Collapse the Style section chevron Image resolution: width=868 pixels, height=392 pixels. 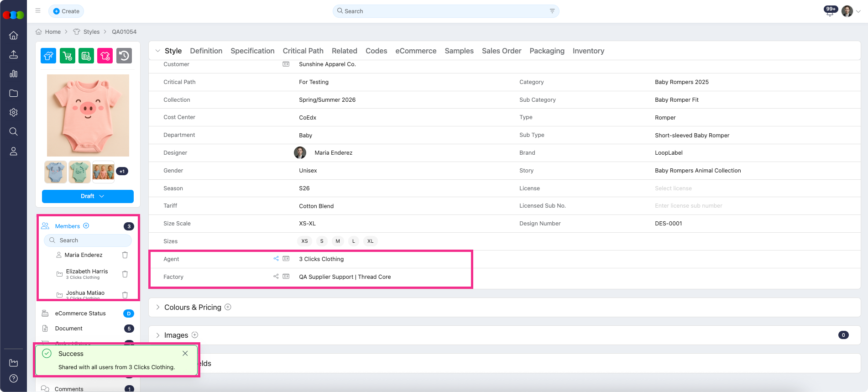[x=158, y=51]
